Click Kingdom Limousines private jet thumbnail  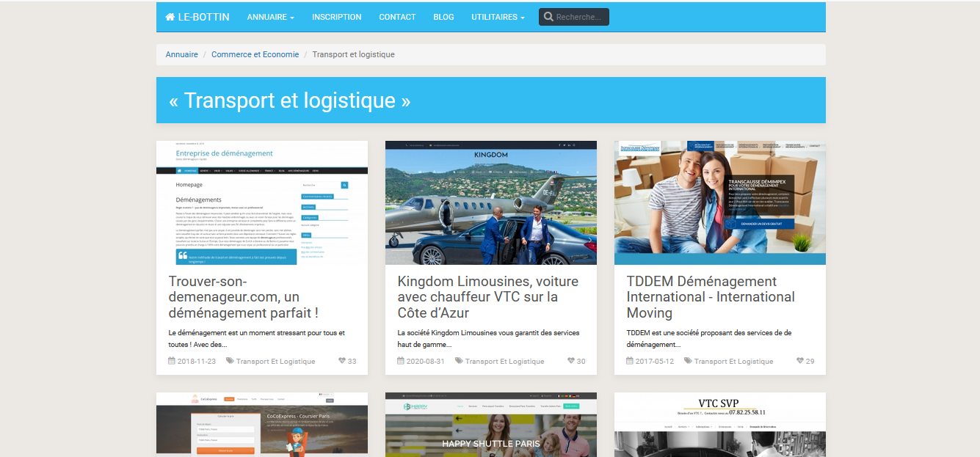tap(490, 203)
